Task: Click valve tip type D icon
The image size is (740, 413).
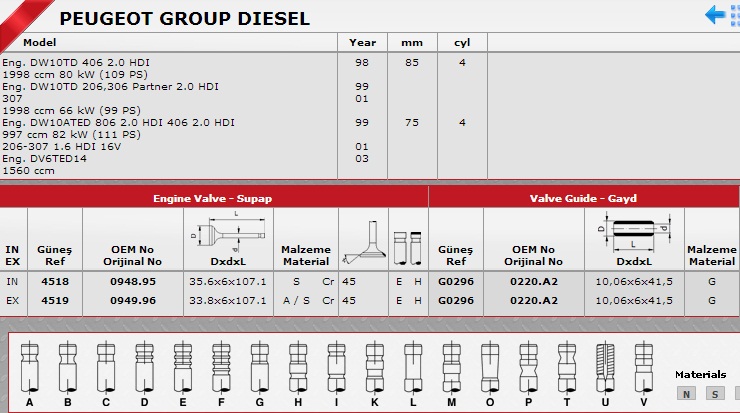Action: coord(144,367)
